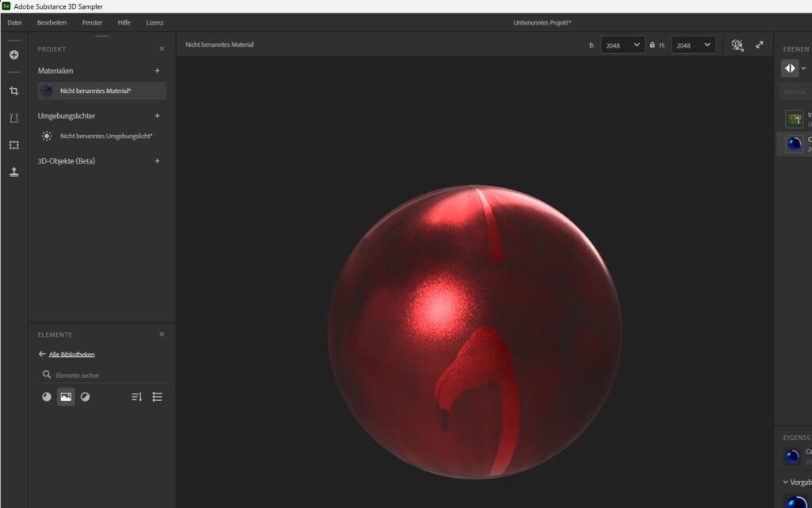Collapse the Vorgaben section chevron
Viewport: 812px width, 508px height.
click(x=786, y=482)
